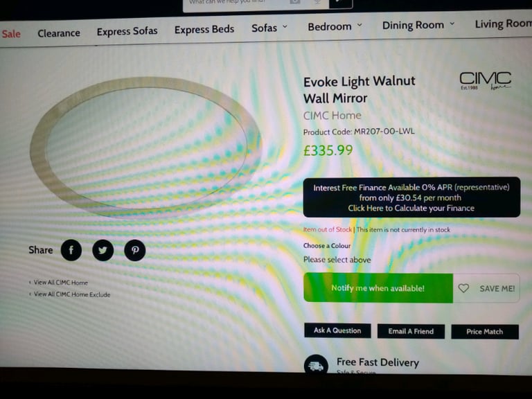
Task: Share product on Twitter
Action: coord(103,250)
